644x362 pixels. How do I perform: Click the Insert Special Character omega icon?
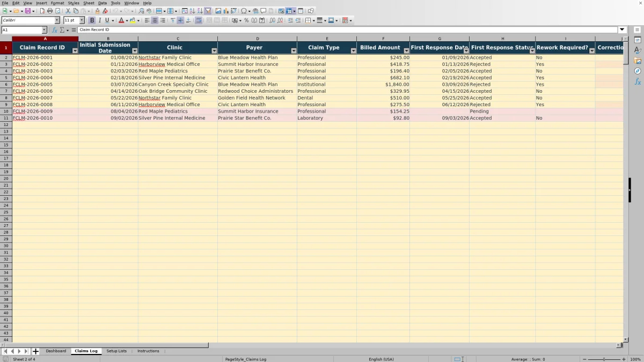(x=244, y=11)
